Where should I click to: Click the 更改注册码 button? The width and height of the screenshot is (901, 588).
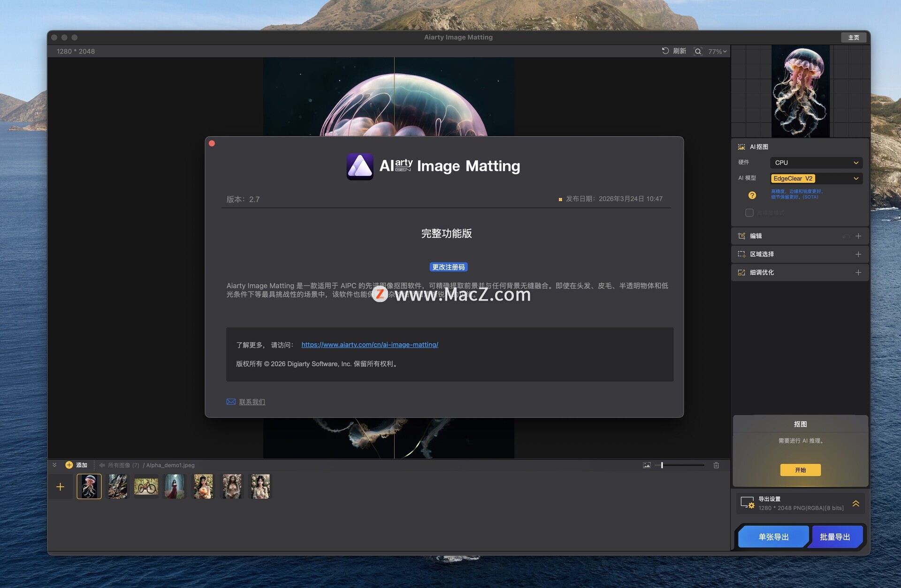[449, 267]
